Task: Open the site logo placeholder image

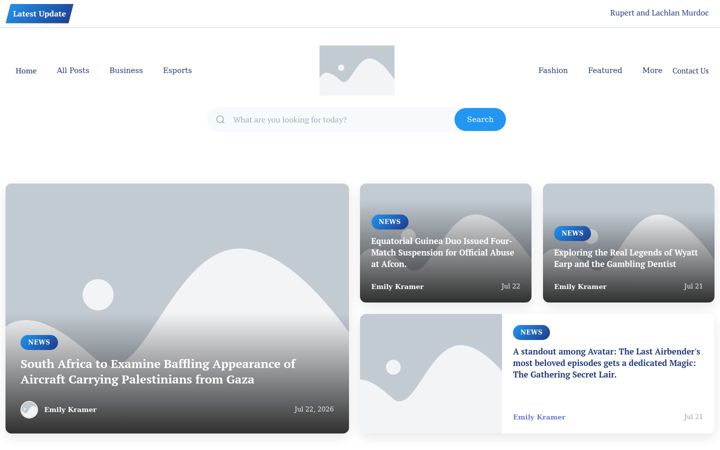Action: [x=357, y=70]
